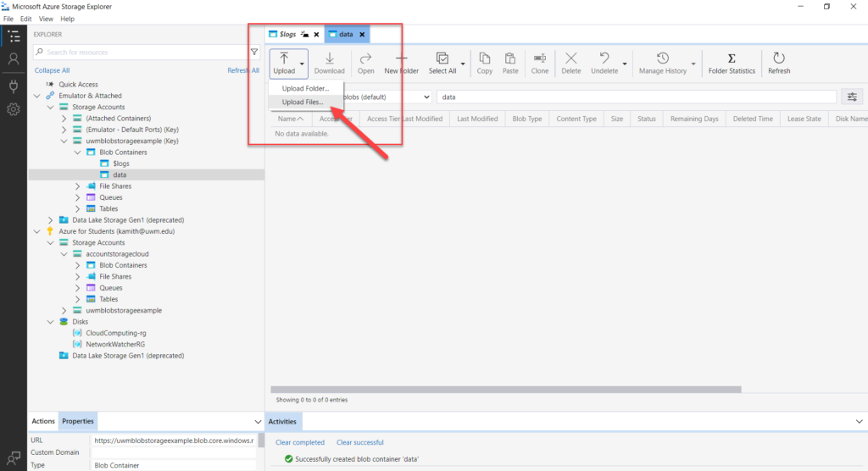Select the $logs container in tree

120,163
